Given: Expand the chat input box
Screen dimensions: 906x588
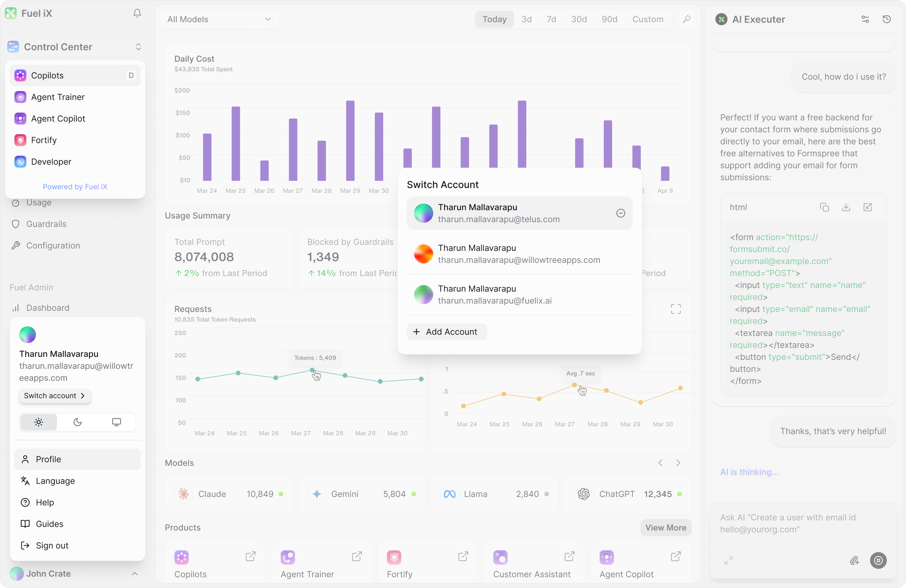Looking at the screenshot, I should pos(729,560).
